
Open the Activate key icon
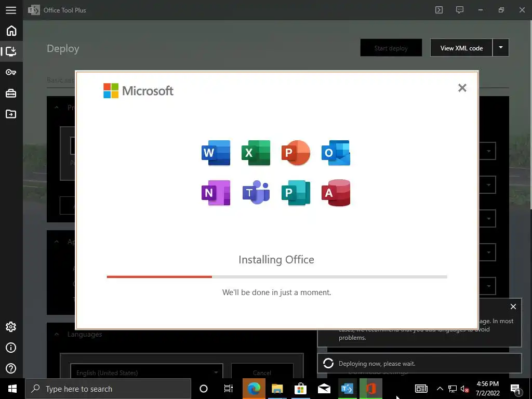[x=11, y=72]
